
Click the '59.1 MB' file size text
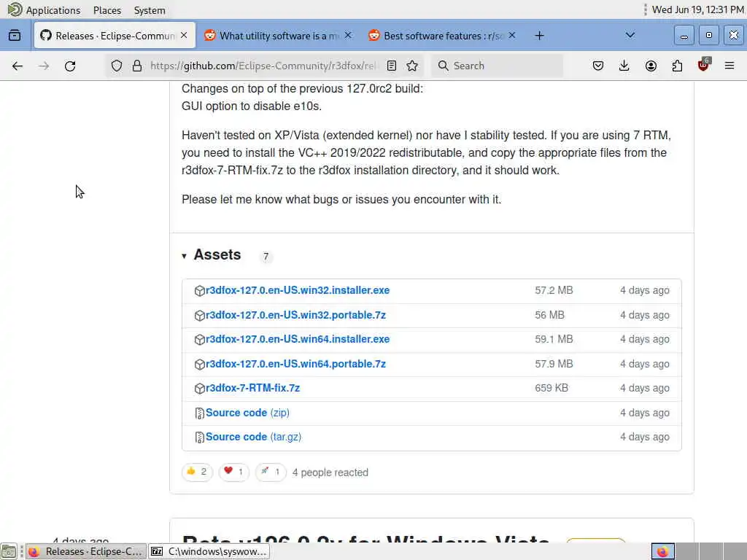coord(554,340)
